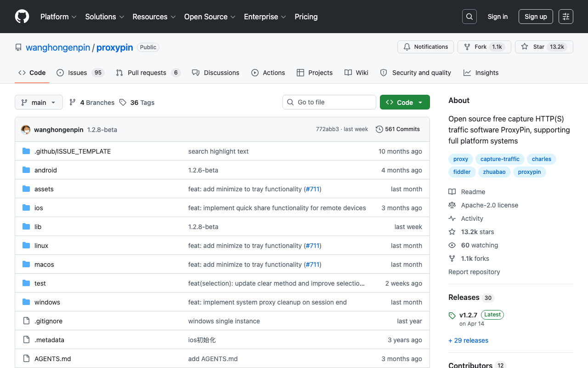Expand the main branch selector
Screen dimensions: 588x368
click(x=39, y=102)
